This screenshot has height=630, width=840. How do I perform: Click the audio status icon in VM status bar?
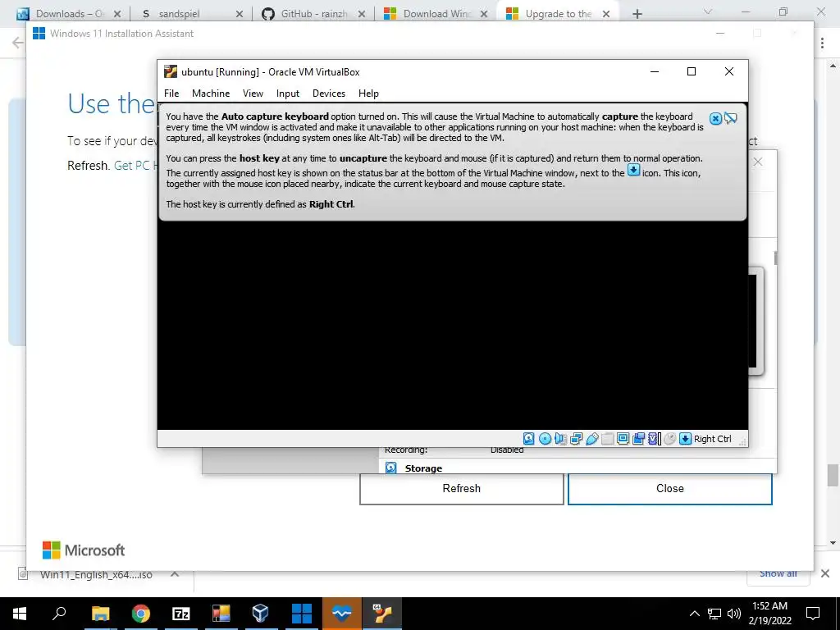point(560,439)
